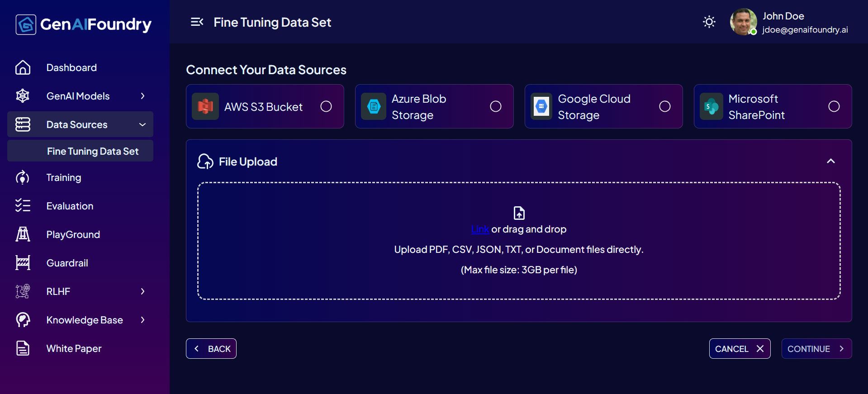Click the GenAIFoundry brand name
The width and height of the screenshot is (868, 394).
[x=96, y=24]
